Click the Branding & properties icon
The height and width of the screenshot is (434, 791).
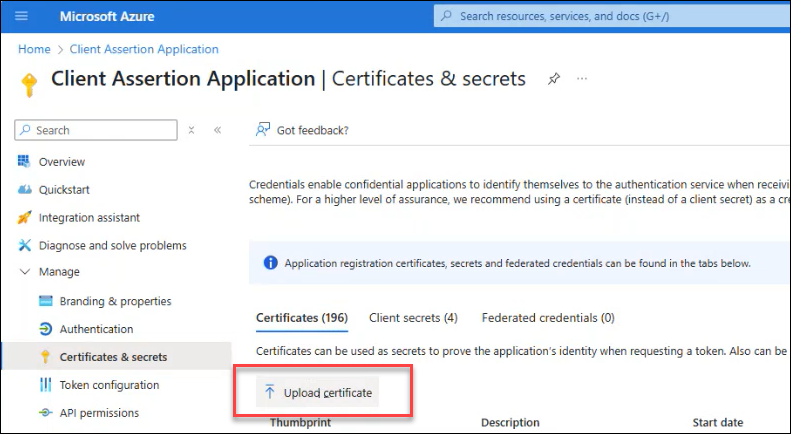[45, 301]
